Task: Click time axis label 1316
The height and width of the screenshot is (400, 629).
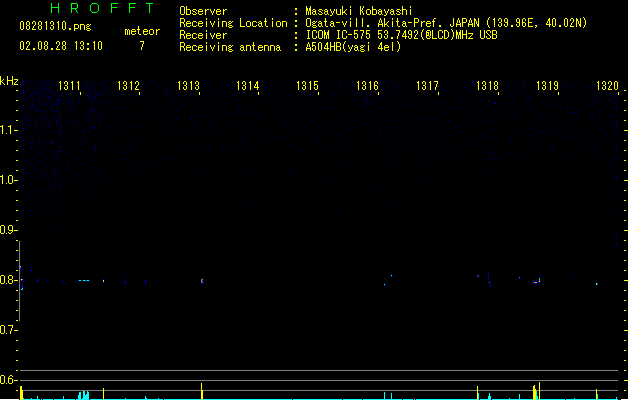Action: point(367,86)
